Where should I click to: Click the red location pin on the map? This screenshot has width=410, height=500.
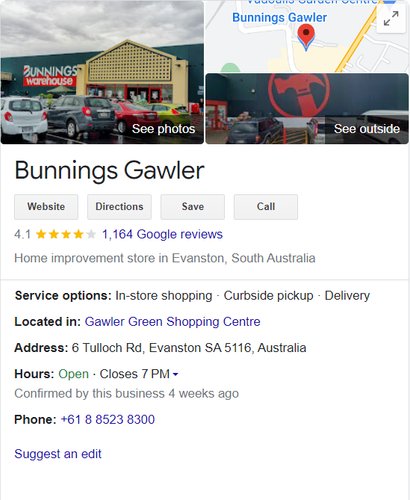[306, 37]
